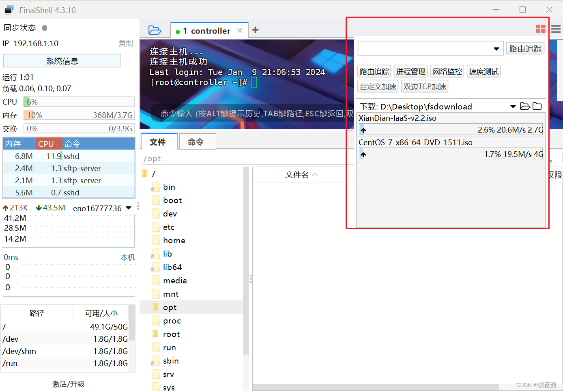Sort processes by 命令 column
The height and width of the screenshot is (392, 563).
coord(99,144)
